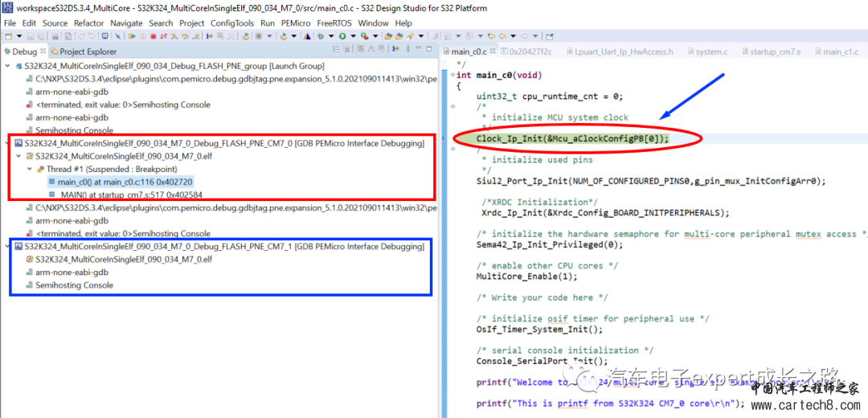Click the Save toolbar icon

[x=30, y=36]
